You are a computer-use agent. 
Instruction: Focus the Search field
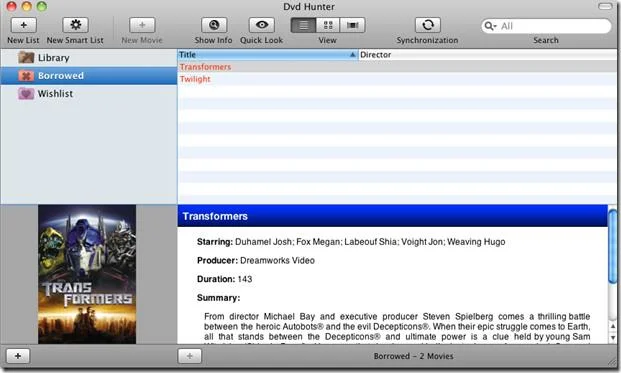546,26
